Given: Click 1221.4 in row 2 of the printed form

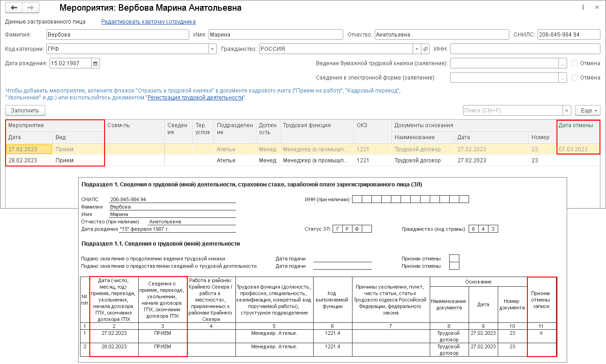Looking at the screenshot, I should pos(333,346).
